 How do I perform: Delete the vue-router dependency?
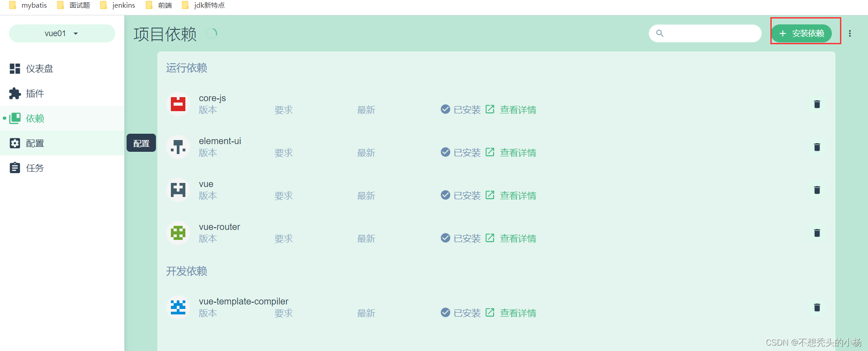tap(817, 233)
